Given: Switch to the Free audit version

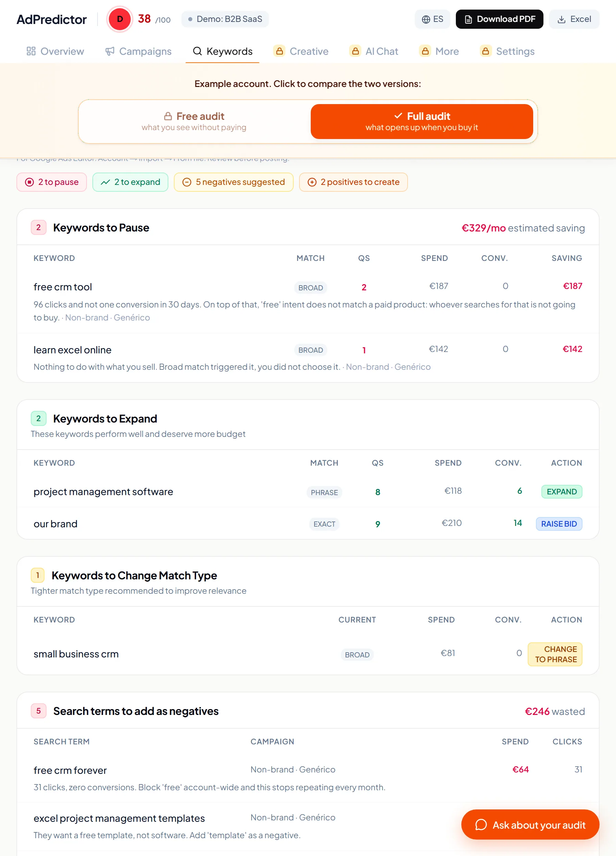Looking at the screenshot, I should pos(194,121).
